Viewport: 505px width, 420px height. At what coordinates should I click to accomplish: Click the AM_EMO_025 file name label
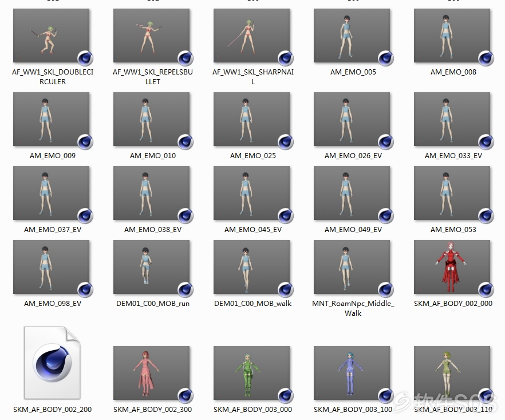tap(253, 156)
